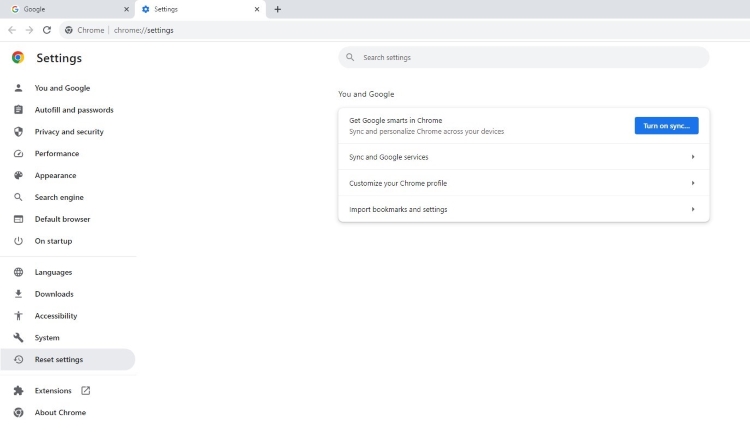Open On startup settings
Image resolution: width=750 pixels, height=436 pixels.
[68, 241]
